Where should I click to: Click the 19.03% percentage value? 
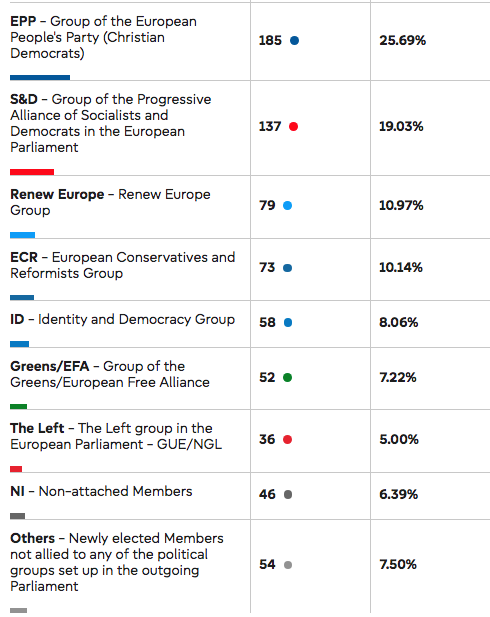pyautogui.click(x=401, y=126)
